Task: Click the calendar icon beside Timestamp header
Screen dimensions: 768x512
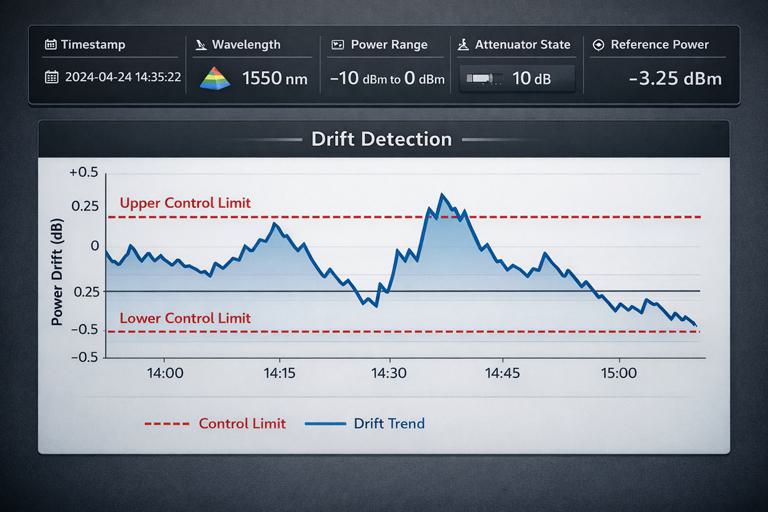Action: (50, 45)
